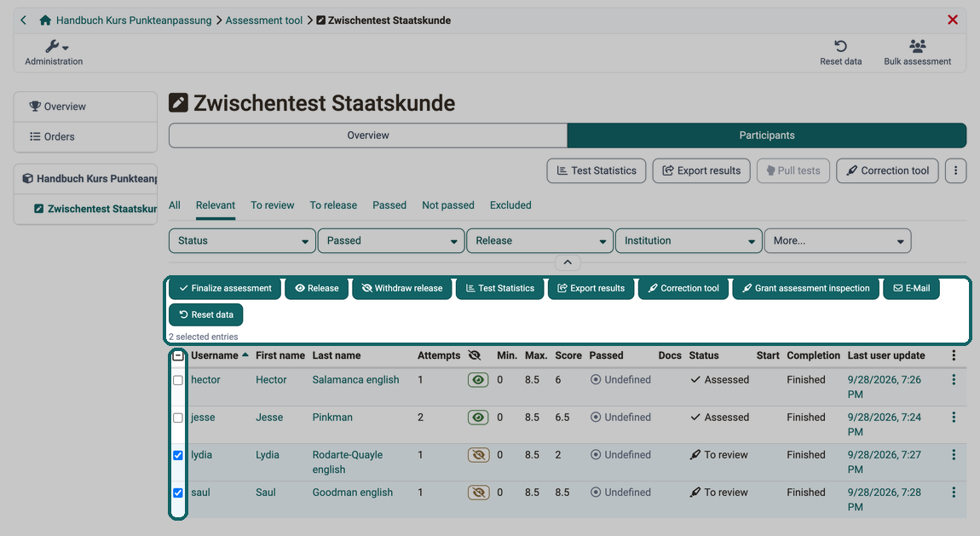Viewport: 980px width, 536px height.
Task: Click bulk Test Statistics button
Action: (x=500, y=288)
